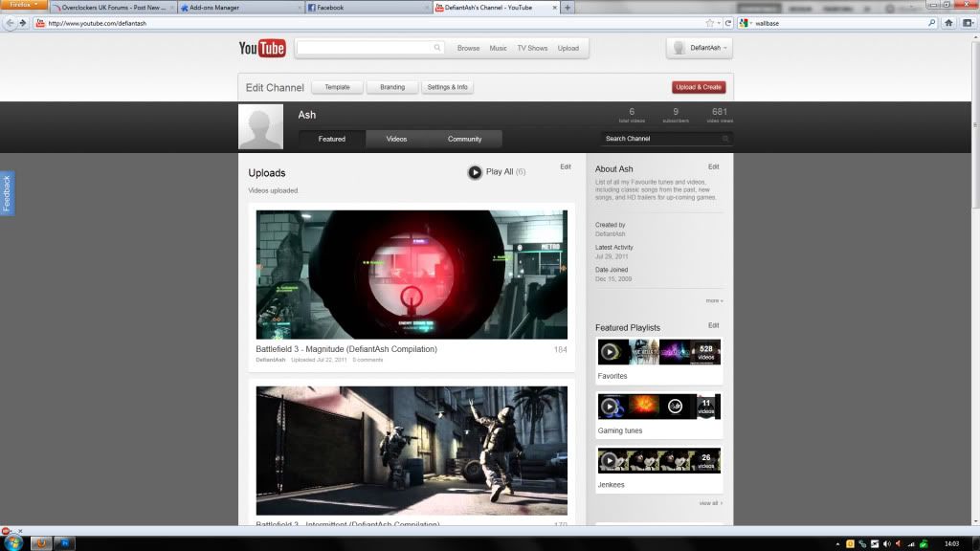Play the Favorites playlist
Viewport: 980px width, 551px height.
[x=609, y=352]
